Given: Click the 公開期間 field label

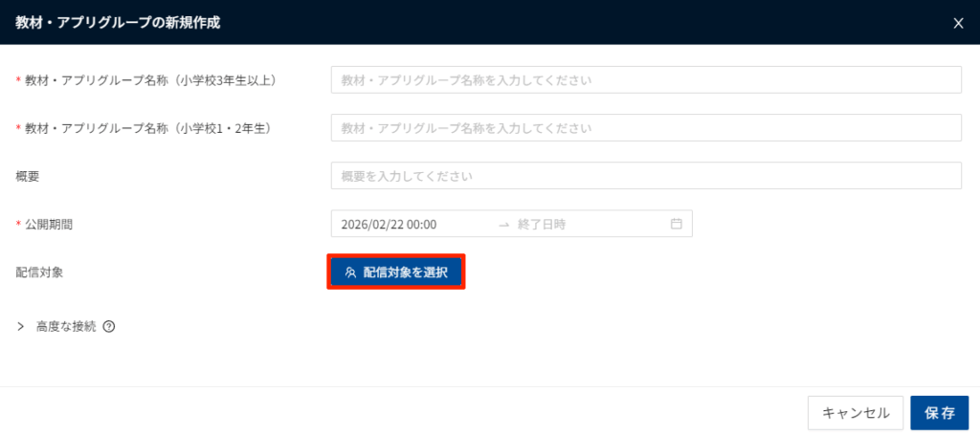Looking at the screenshot, I should (x=48, y=224).
